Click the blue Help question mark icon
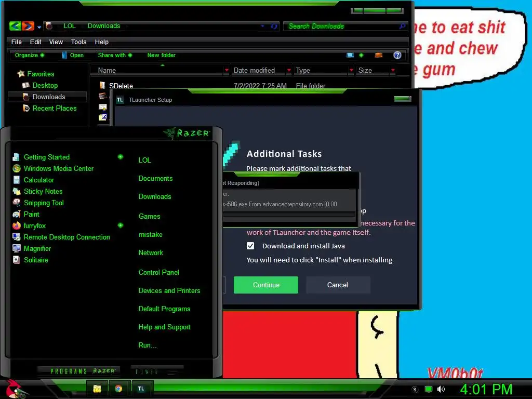 coord(397,55)
